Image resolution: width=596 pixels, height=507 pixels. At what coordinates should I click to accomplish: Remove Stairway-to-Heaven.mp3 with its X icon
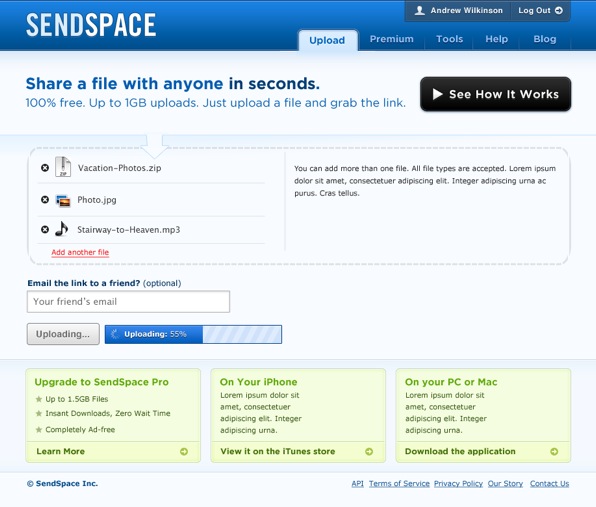pyautogui.click(x=45, y=230)
